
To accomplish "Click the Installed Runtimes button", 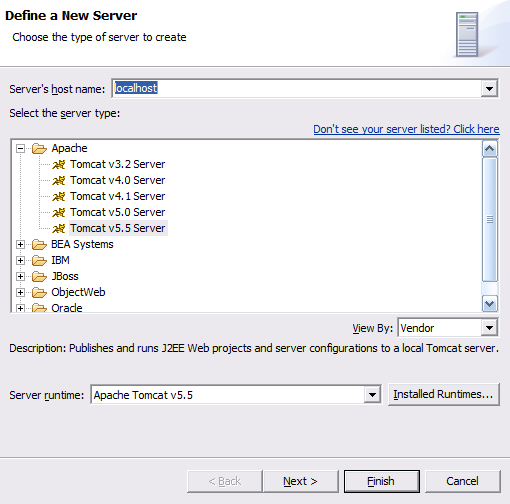I will (444, 394).
